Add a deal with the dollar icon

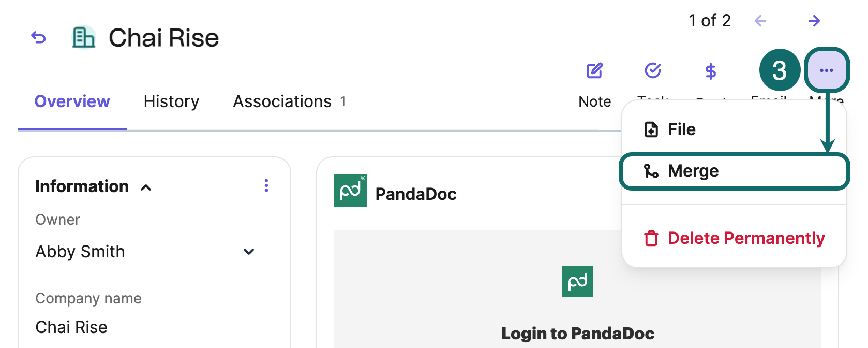[711, 71]
